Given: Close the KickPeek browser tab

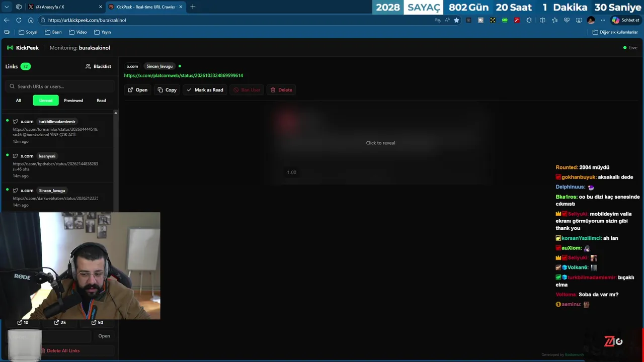Looking at the screenshot, I should 181,7.
